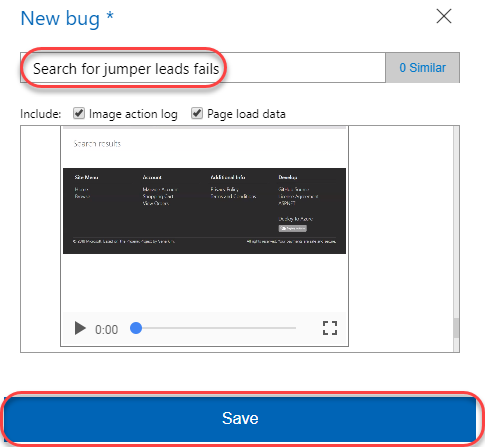Click the Shopping Cart link in recording
The width and height of the screenshot is (485, 447).
point(158,196)
